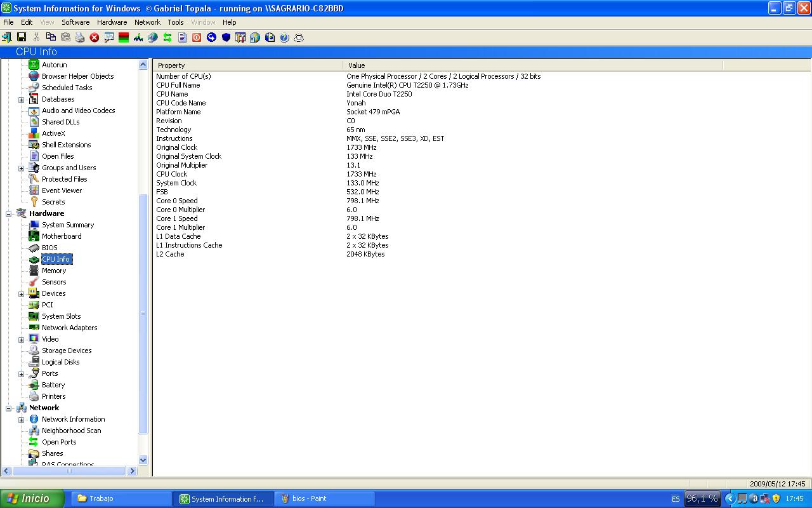Expand the Devices tree node
812x508 pixels.
[x=21, y=294]
